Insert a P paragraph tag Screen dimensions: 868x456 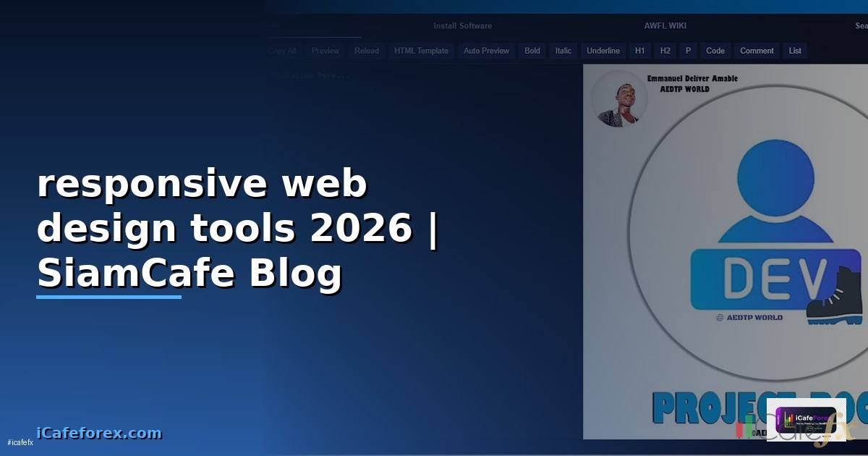688,51
